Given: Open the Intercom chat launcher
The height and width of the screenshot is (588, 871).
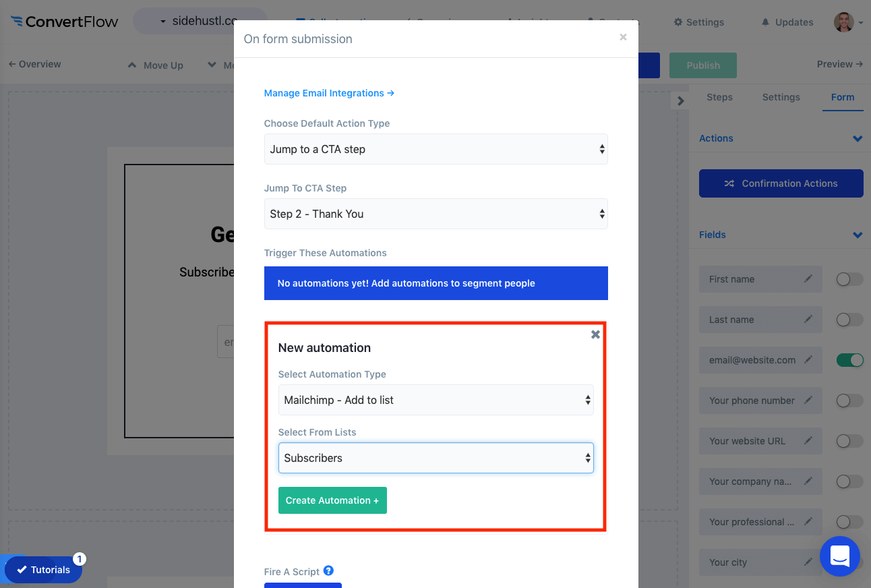Looking at the screenshot, I should (x=839, y=556).
